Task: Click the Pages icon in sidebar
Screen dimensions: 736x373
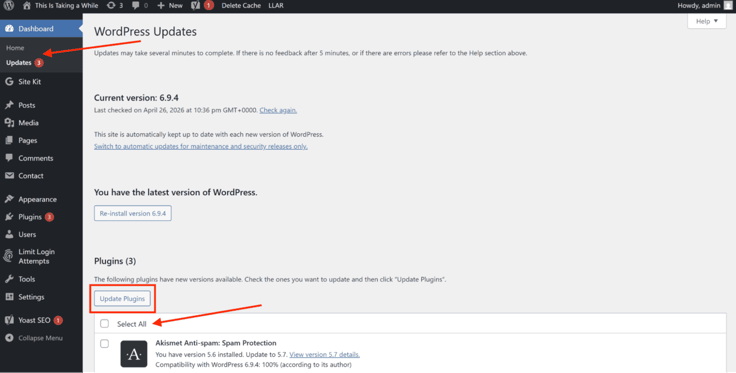Action: pyautogui.click(x=9, y=140)
